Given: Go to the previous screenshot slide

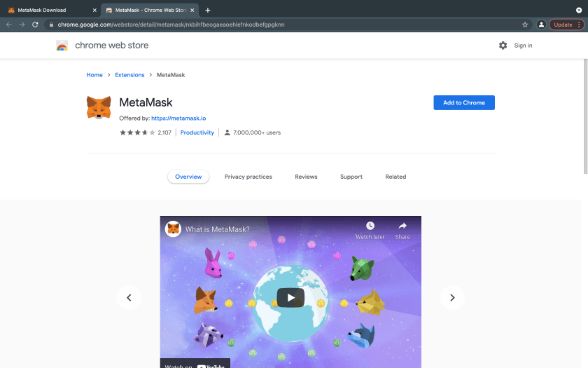Looking at the screenshot, I should (x=129, y=298).
